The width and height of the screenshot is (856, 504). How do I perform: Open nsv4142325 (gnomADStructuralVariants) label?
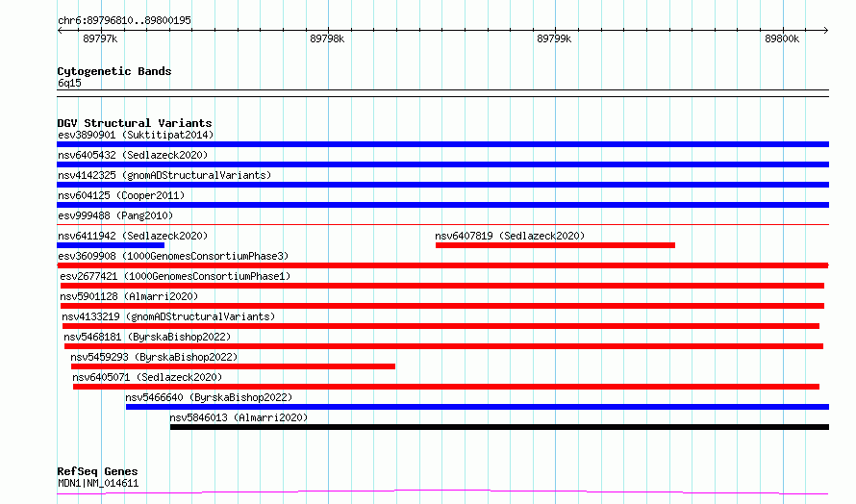(x=164, y=175)
